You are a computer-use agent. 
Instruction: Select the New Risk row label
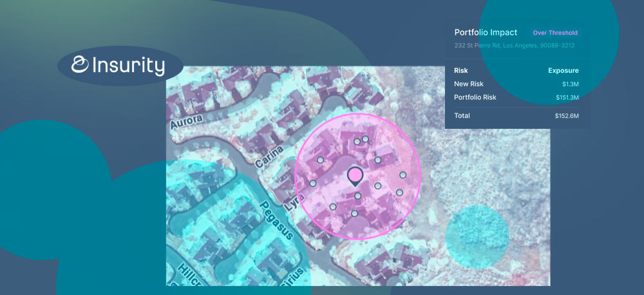(x=469, y=84)
